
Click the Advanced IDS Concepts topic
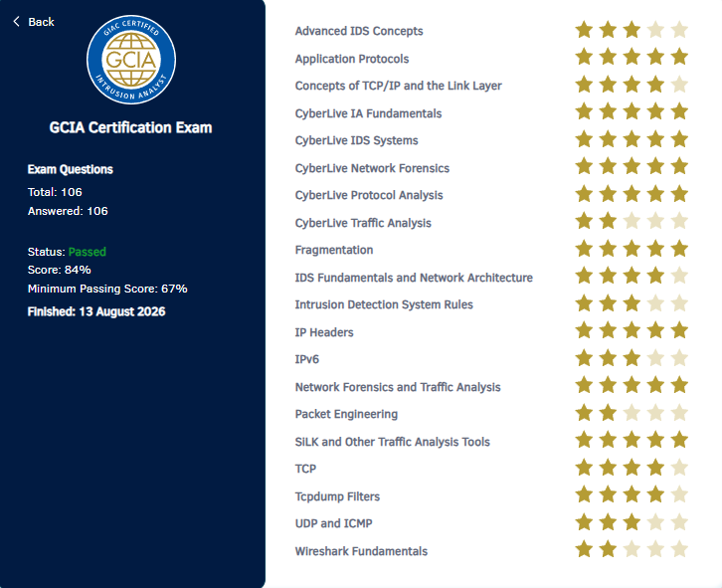pyautogui.click(x=359, y=31)
